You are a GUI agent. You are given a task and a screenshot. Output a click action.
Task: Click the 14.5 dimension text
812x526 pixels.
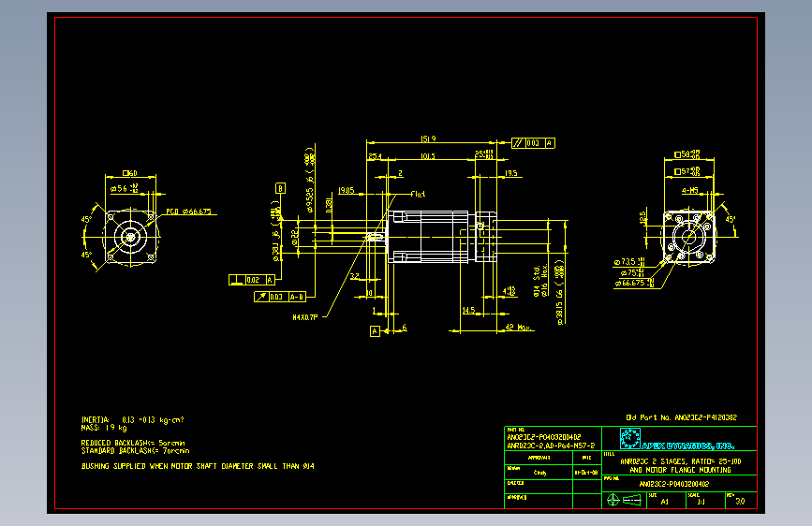pos(468,310)
